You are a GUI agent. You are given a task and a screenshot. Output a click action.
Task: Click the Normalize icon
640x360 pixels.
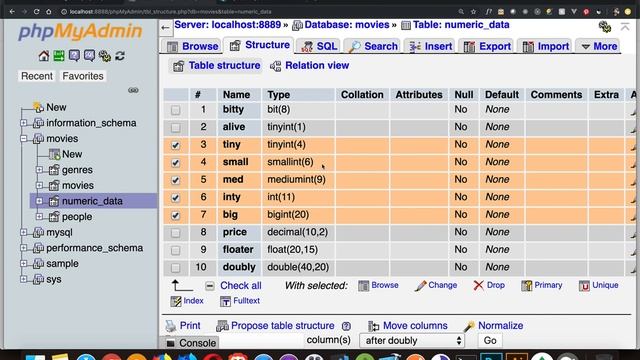coord(469,326)
